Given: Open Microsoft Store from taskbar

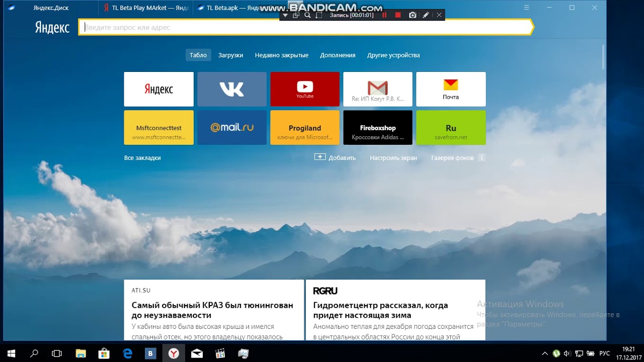Looking at the screenshot, I should (x=104, y=353).
